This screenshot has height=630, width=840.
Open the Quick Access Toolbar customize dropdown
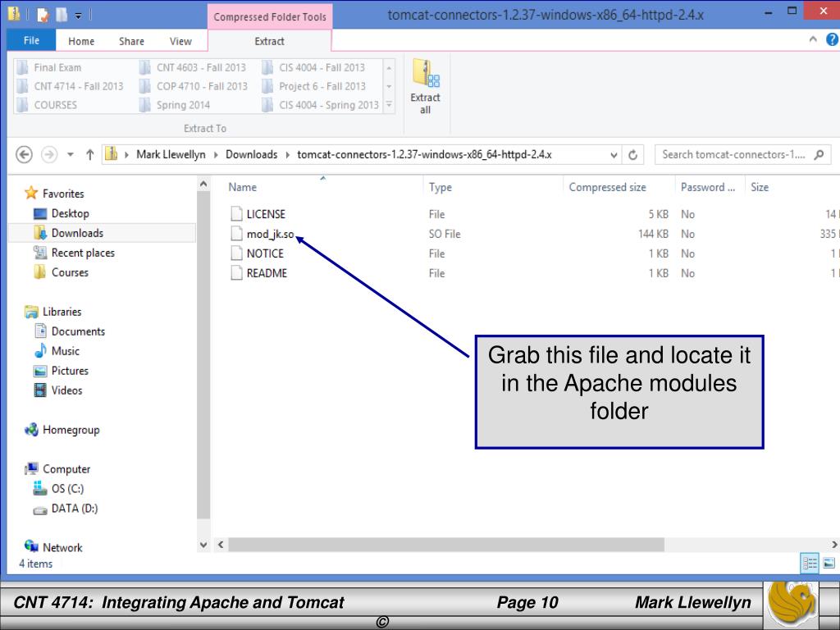(x=78, y=16)
